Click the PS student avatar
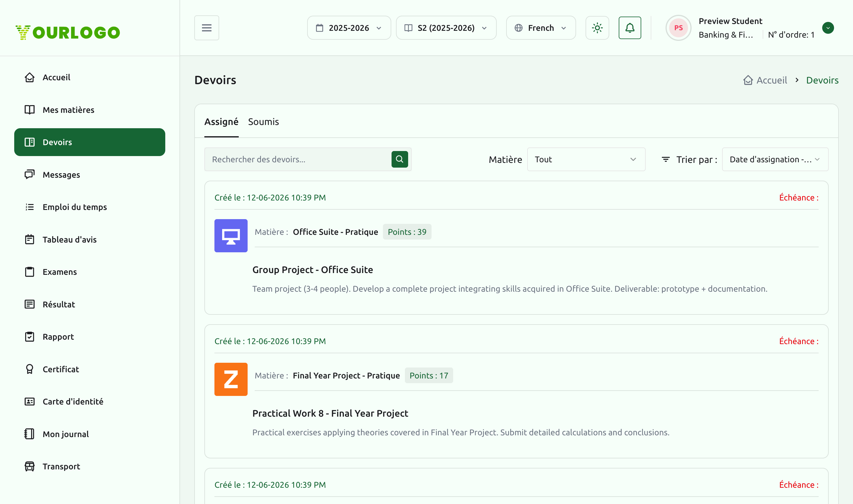Screen dimensions: 853x504 tap(678, 28)
